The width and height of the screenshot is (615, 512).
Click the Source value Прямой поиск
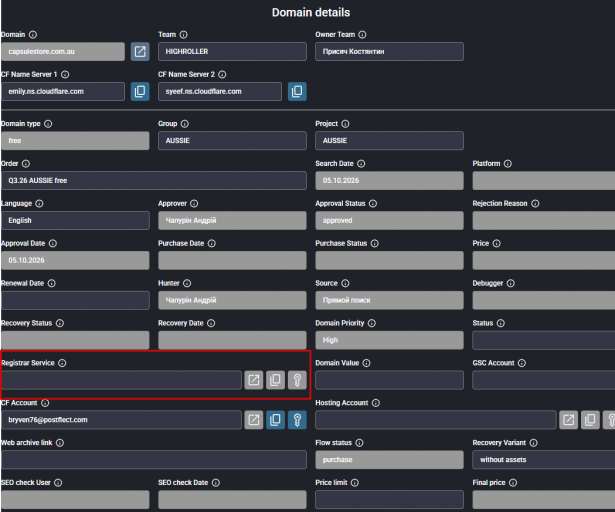click(389, 300)
